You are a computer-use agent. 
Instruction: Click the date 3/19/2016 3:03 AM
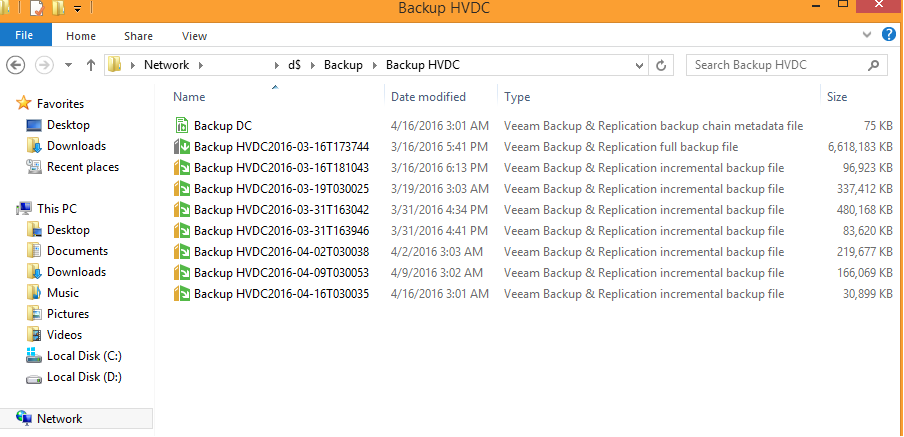[x=439, y=189]
